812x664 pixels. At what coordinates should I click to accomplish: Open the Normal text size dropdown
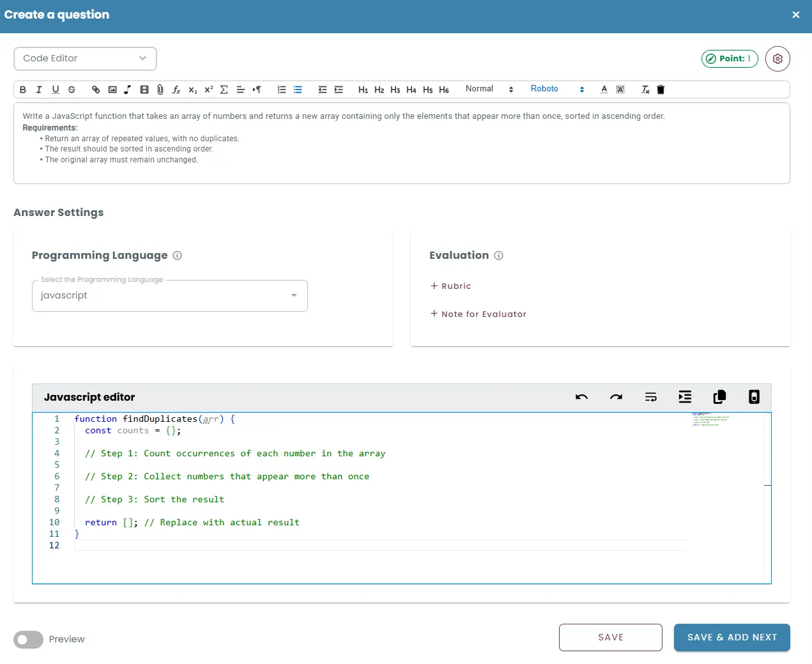[x=489, y=89]
